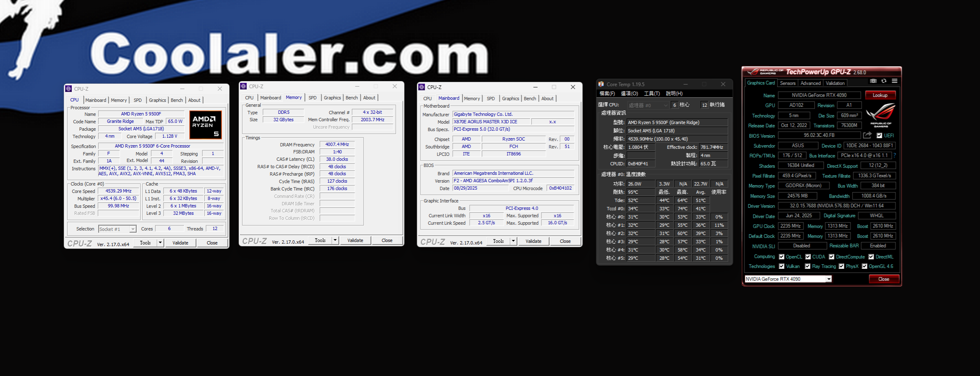Screen dimensions: 980x376
Task: Take a GPU-Z screenshot with the camera icon
Action: (x=873, y=81)
